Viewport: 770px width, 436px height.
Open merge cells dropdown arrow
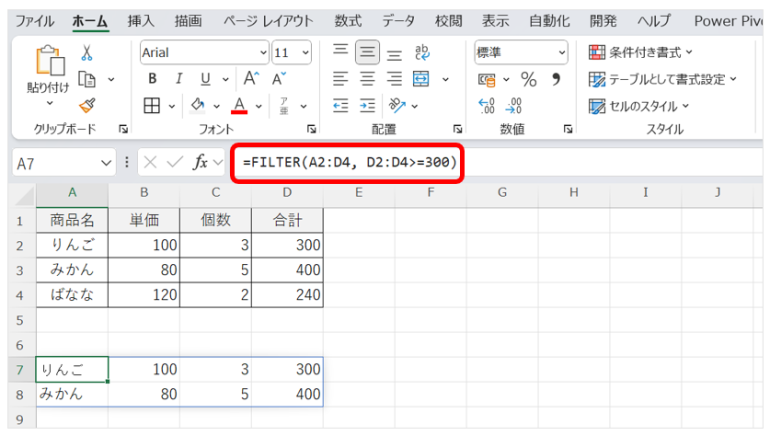[x=445, y=80]
